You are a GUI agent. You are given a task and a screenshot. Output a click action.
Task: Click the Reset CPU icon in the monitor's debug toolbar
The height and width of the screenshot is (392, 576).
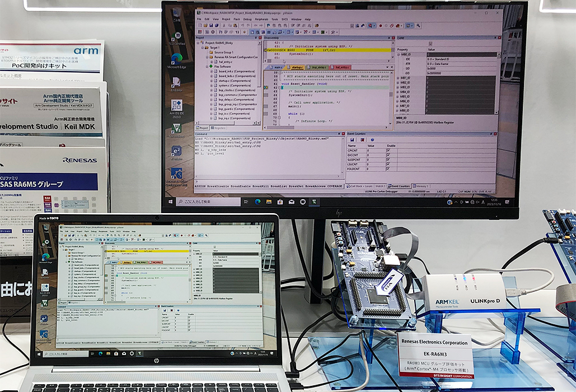click(x=200, y=32)
